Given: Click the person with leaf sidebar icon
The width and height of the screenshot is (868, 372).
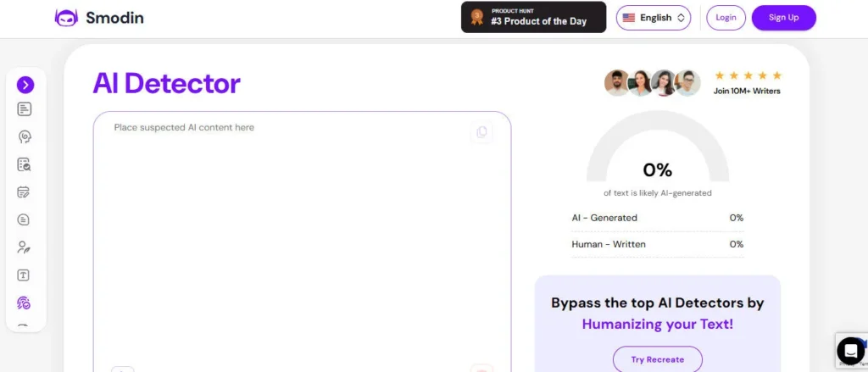Looking at the screenshot, I should click(x=25, y=247).
